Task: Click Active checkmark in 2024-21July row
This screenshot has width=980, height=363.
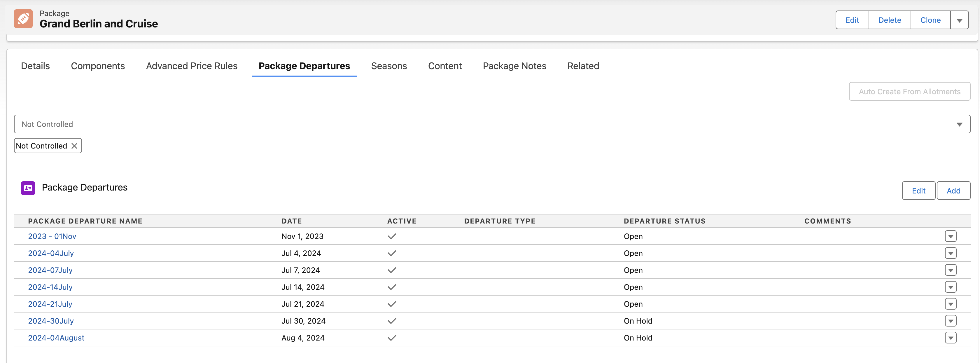Action: click(392, 304)
